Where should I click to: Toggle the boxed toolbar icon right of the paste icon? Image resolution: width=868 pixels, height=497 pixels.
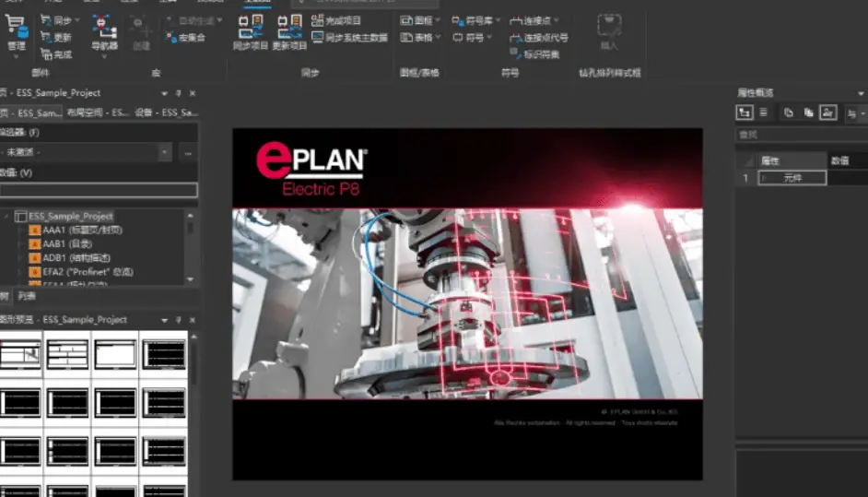[x=828, y=113]
